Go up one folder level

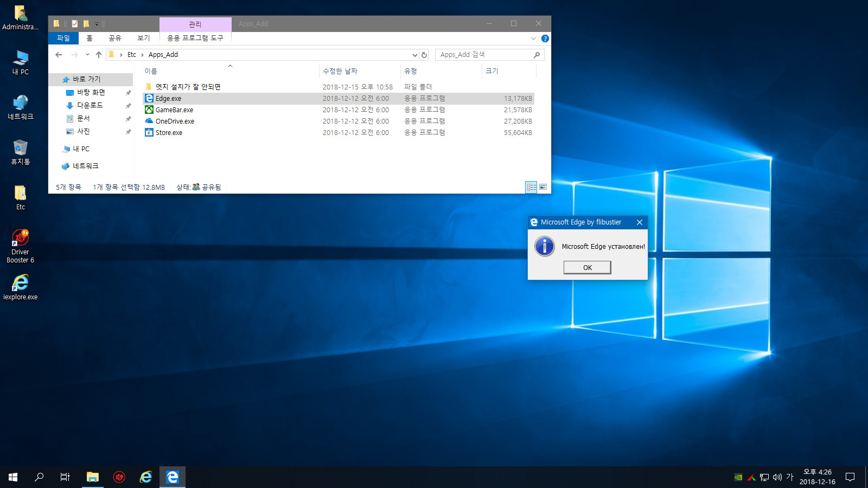click(99, 55)
